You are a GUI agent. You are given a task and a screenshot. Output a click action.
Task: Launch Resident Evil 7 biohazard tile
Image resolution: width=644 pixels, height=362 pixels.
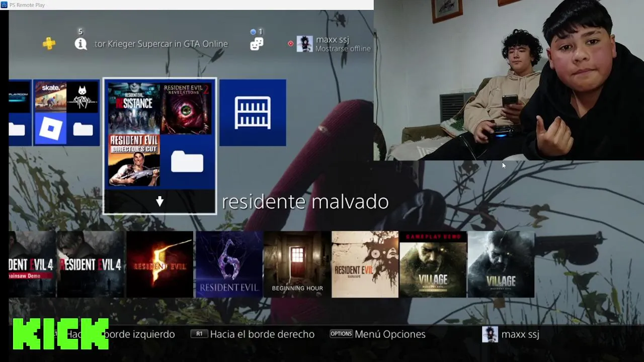click(x=365, y=264)
